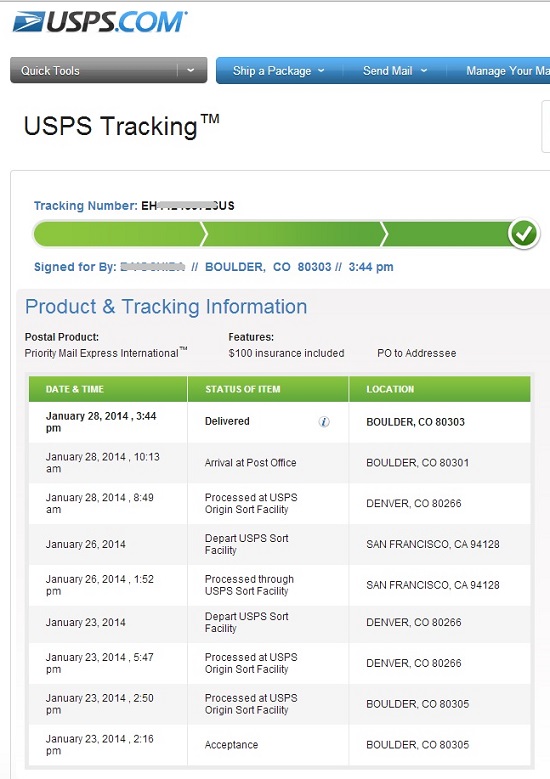Image resolution: width=550 pixels, height=779 pixels.
Task: Open the Quick Tools dropdown arrow
Action: click(x=191, y=71)
